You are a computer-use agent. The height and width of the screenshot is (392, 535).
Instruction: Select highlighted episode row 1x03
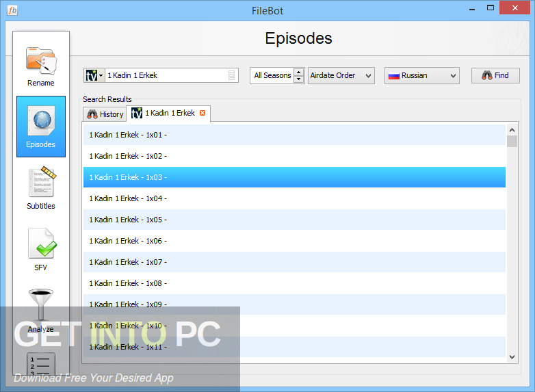(294, 177)
